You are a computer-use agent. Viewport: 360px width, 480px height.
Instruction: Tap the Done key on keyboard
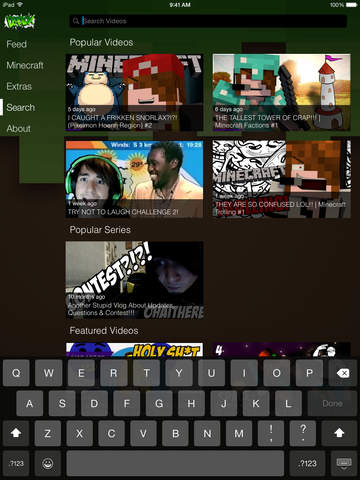click(x=332, y=403)
